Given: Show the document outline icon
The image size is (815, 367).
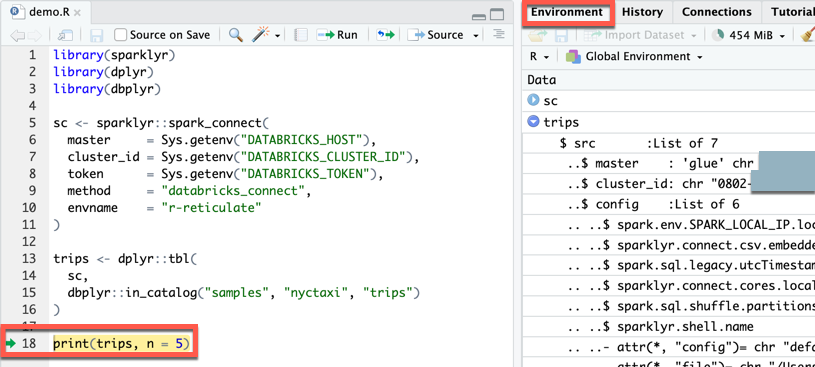Looking at the screenshot, I should point(498,34).
